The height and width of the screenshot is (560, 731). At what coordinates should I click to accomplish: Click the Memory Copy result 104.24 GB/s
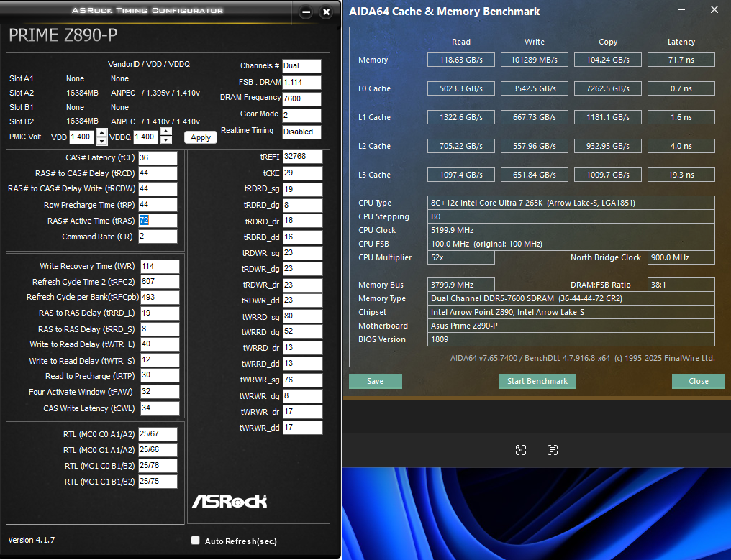608,60
